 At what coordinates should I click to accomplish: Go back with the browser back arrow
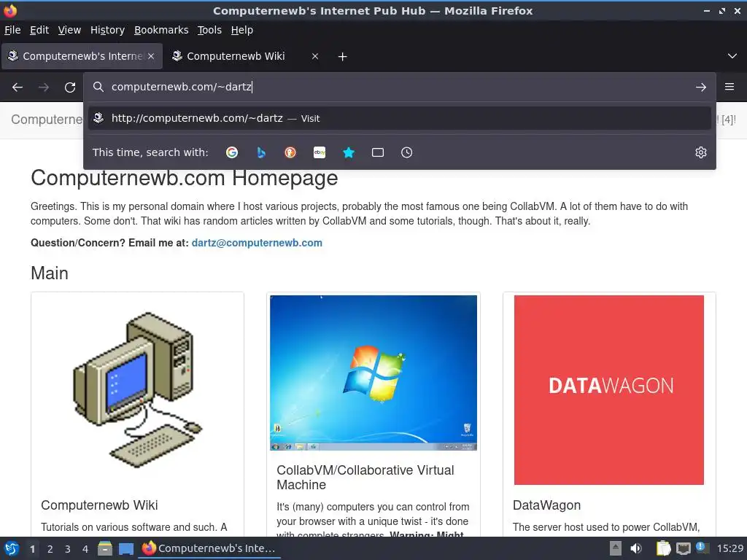coord(18,87)
